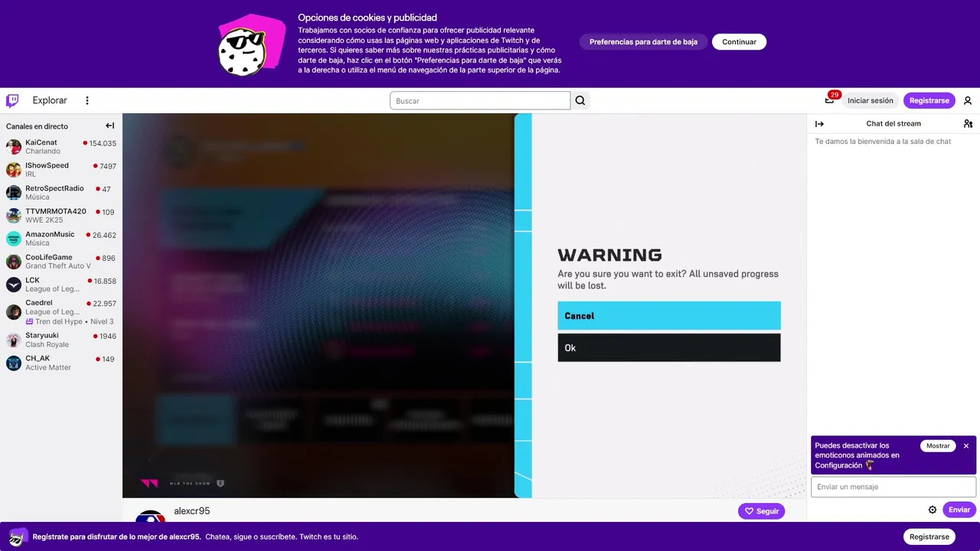Click Grand Theft Auto V category text
The image size is (980, 551).
click(58, 266)
